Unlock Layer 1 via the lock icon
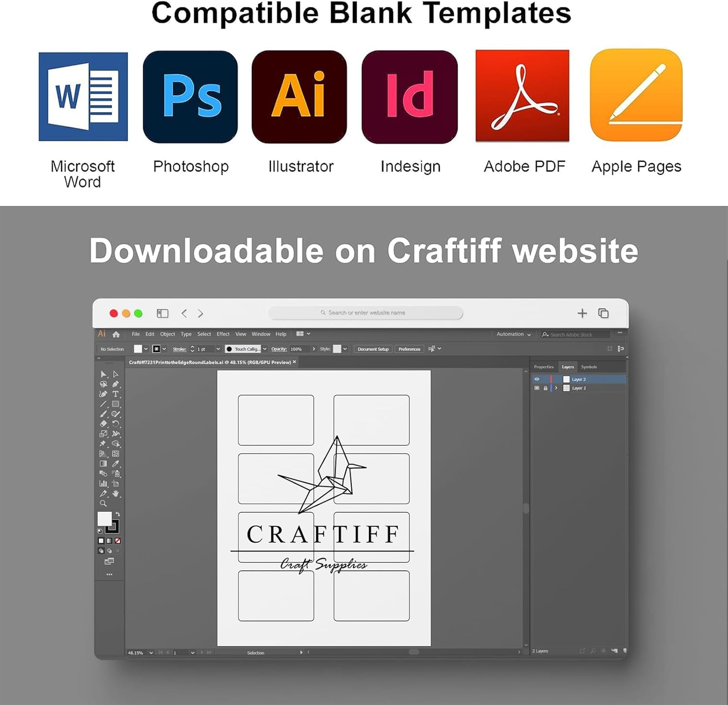This screenshot has height=705, width=728. [546, 388]
